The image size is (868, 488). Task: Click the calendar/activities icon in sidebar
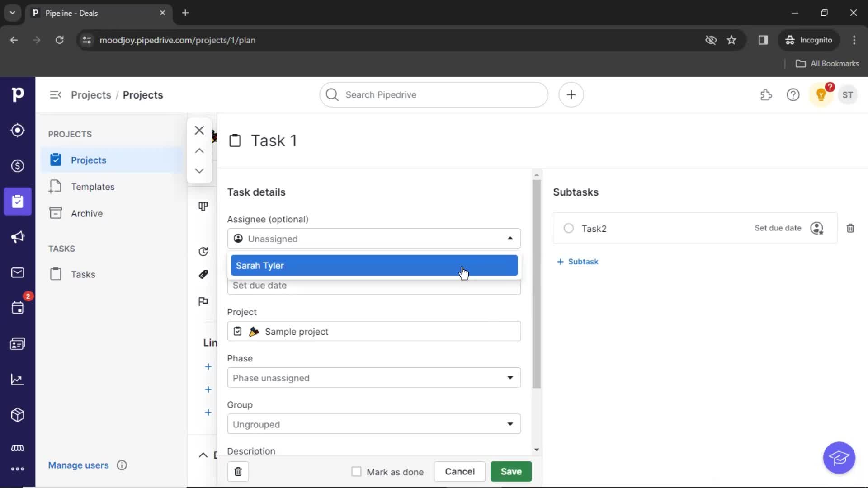[17, 308]
